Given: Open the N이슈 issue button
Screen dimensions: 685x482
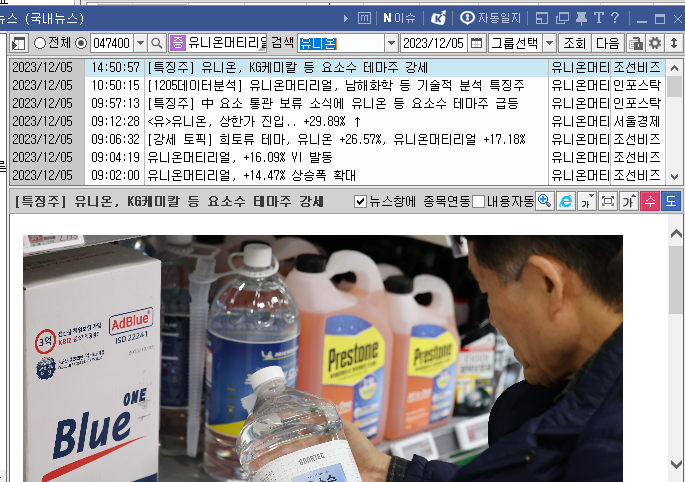Looking at the screenshot, I should (399, 18).
